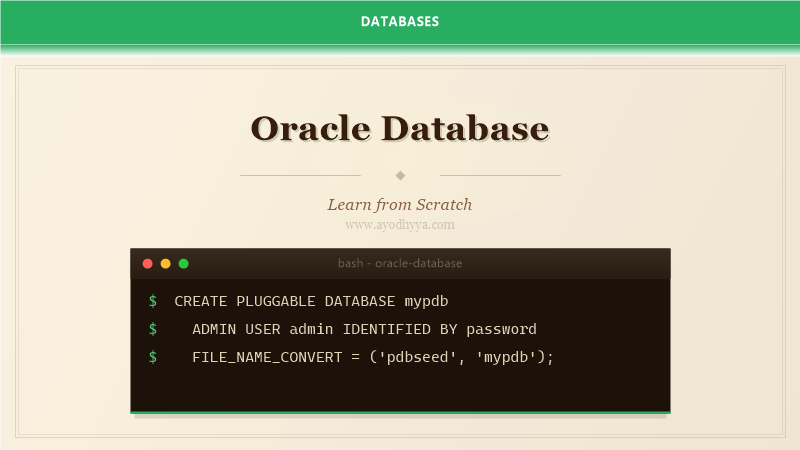Click the dollar prompt before CREATE

(x=153, y=302)
